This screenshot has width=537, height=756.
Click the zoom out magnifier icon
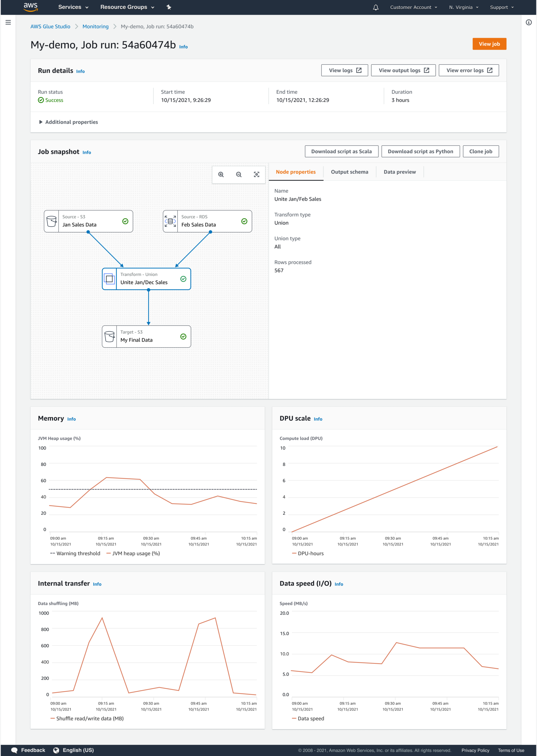point(239,175)
